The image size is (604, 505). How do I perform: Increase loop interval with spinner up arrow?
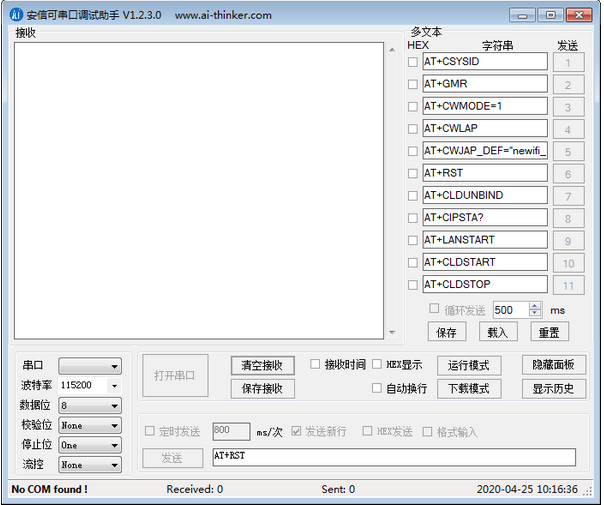coord(535,306)
